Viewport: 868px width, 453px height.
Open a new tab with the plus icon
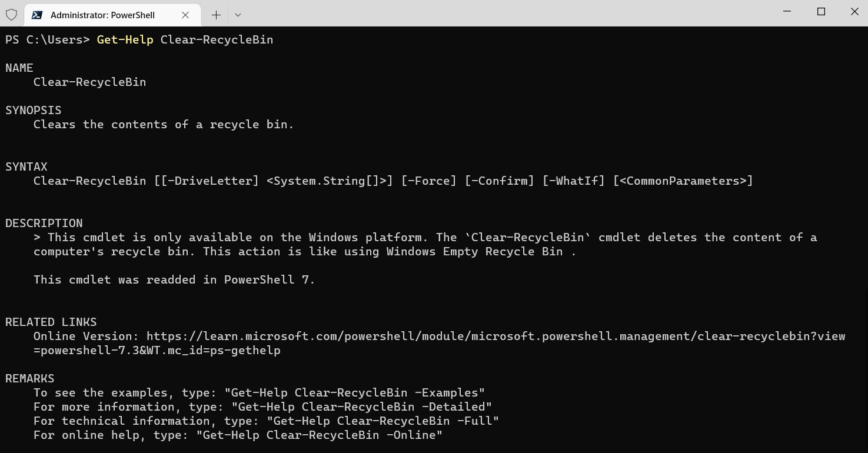click(x=215, y=15)
